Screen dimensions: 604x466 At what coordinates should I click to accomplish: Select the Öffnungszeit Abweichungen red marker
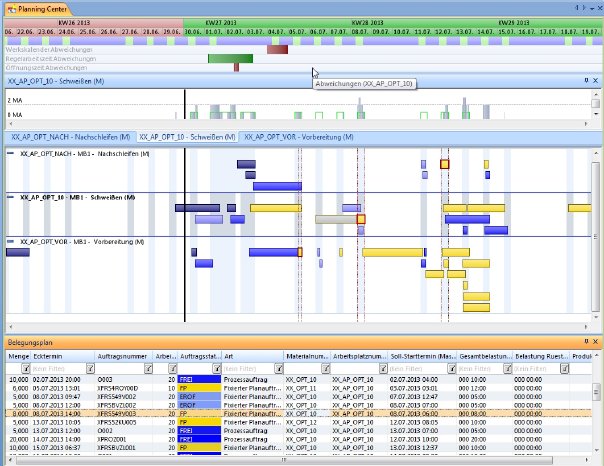(x=236, y=67)
